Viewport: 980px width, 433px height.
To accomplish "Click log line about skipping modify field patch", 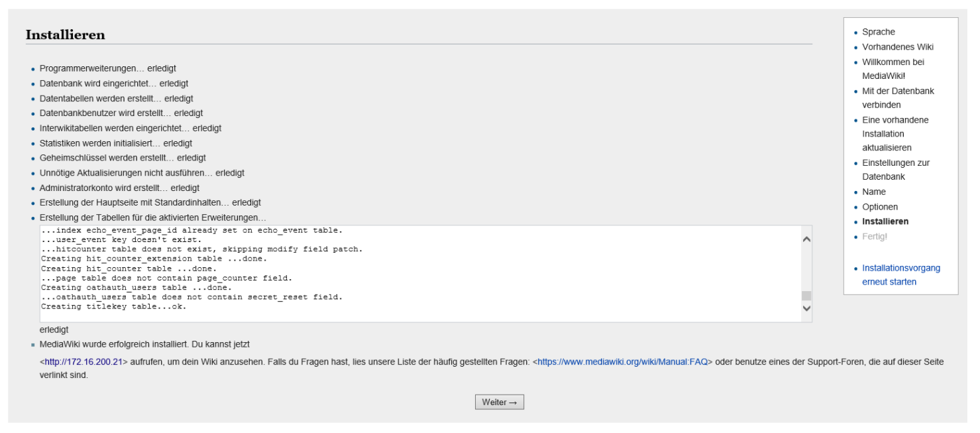I will pyautogui.click(x=201, y=249).
